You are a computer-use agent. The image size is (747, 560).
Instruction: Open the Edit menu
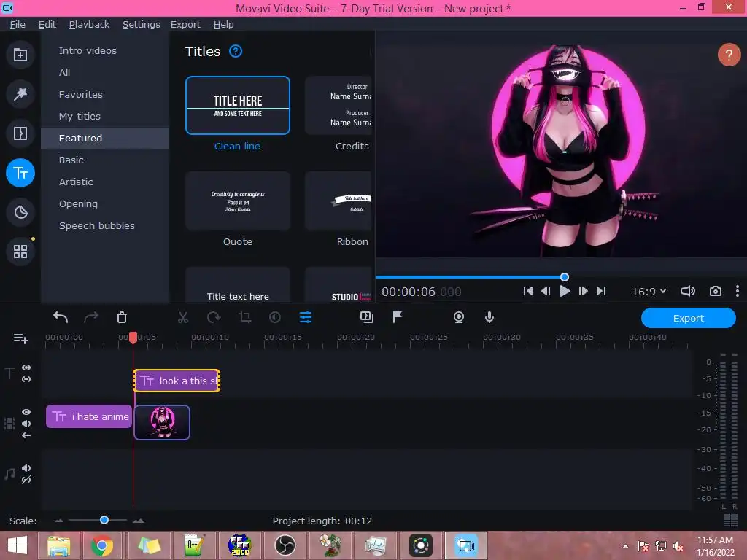(47, 24)
